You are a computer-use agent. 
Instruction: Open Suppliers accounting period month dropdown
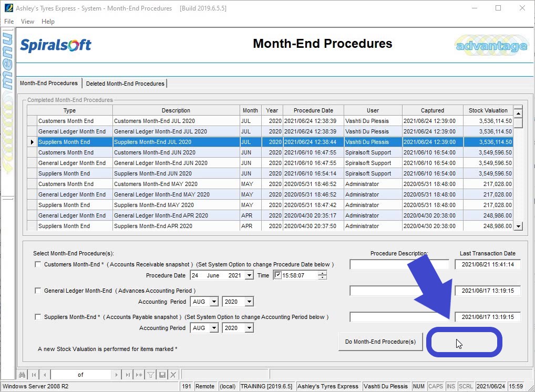click(214, 328)
